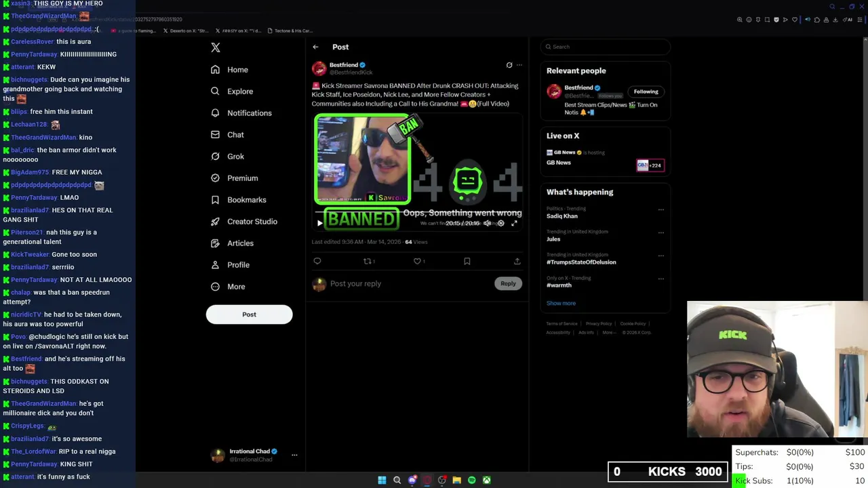Like the post with the heart icon
868x488 pixels.
coord(417,261)
